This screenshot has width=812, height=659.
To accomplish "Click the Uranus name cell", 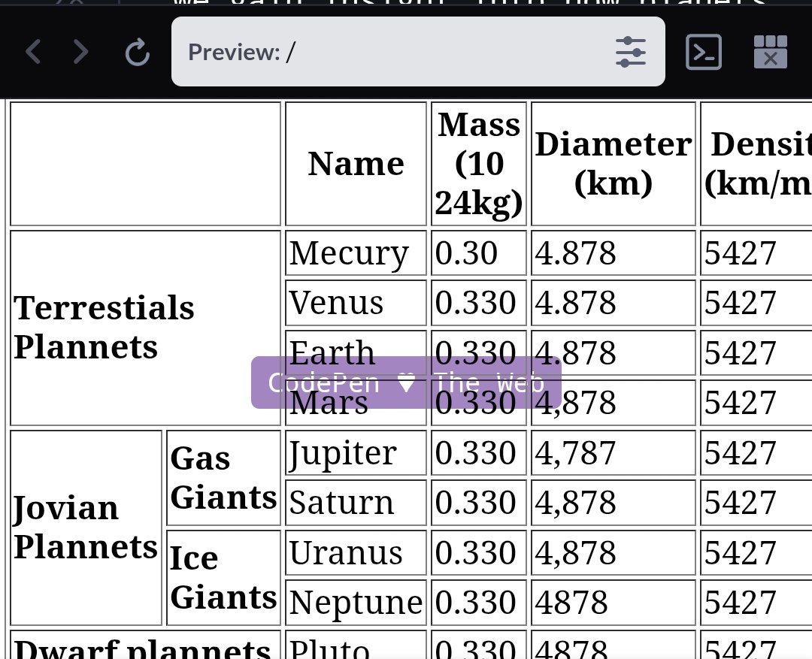I will [x=356, y=553].
